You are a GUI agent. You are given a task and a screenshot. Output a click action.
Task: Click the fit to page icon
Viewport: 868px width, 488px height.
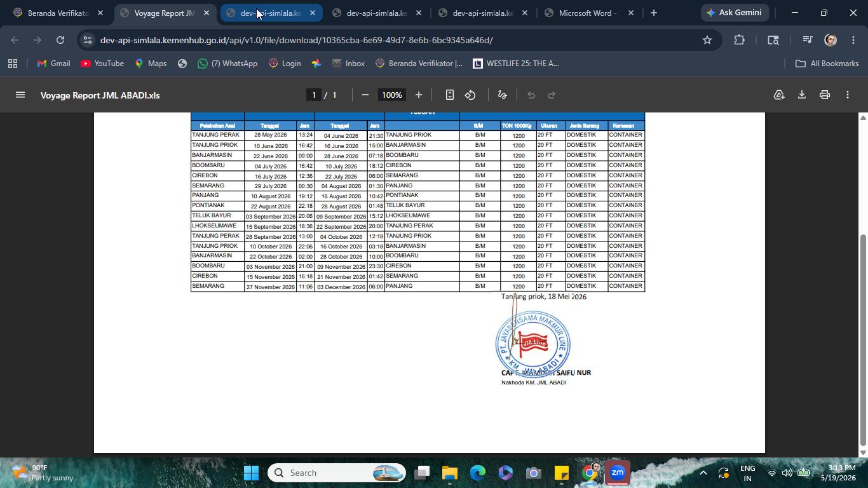tap(449, 95)
